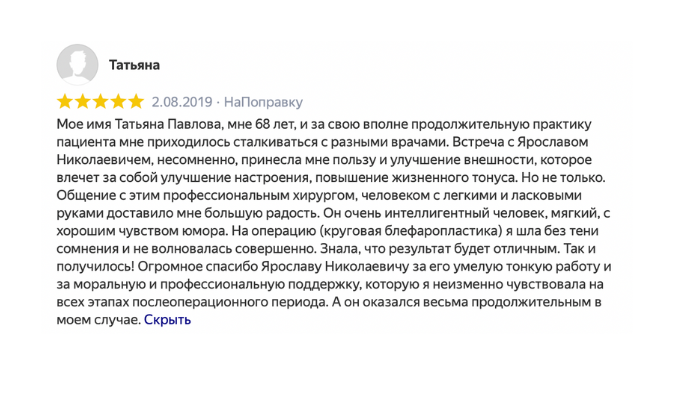Click the words Огромное спасибо
Viewport: 680px width, 408px height.
coord(198,267)
